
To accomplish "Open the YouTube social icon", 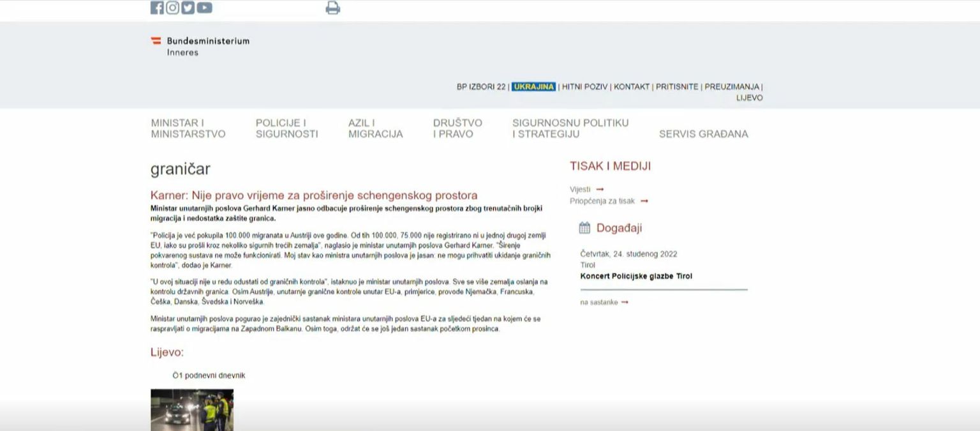I will pyautogui.click(x=204, y=8).
